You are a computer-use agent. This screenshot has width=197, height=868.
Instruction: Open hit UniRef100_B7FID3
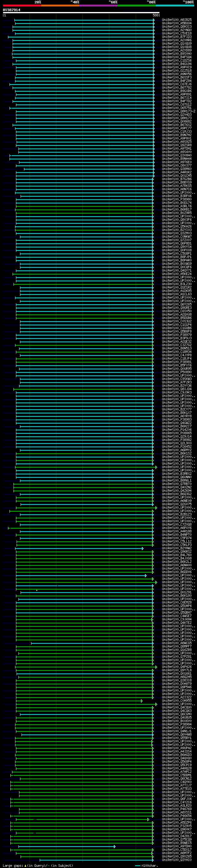click(x=176, y=37)
